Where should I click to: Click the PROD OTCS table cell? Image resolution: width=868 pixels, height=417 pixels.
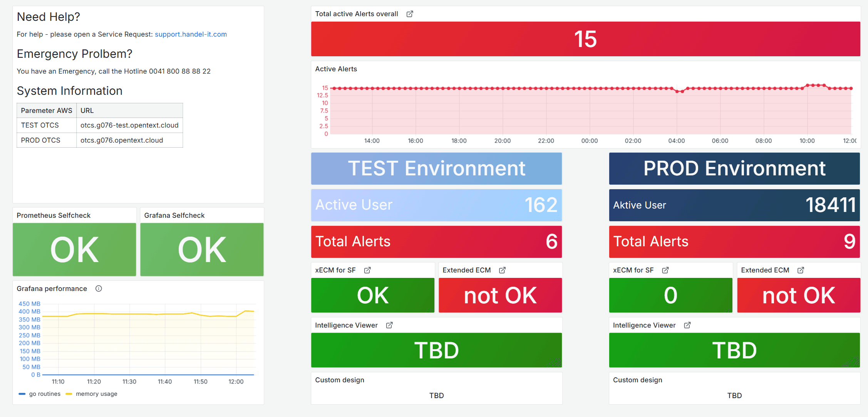click(47, 140)
